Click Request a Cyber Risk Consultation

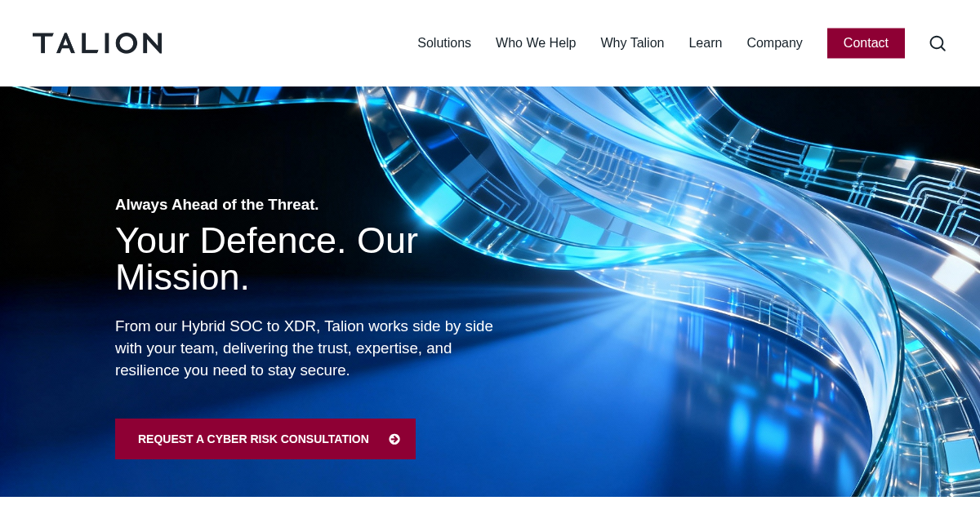pyautogui.click(x=265, y=439)
